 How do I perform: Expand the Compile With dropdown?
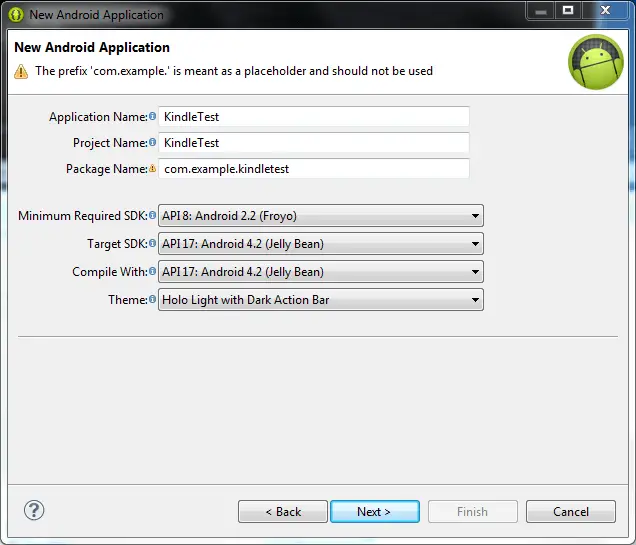(x=475, y=272)
